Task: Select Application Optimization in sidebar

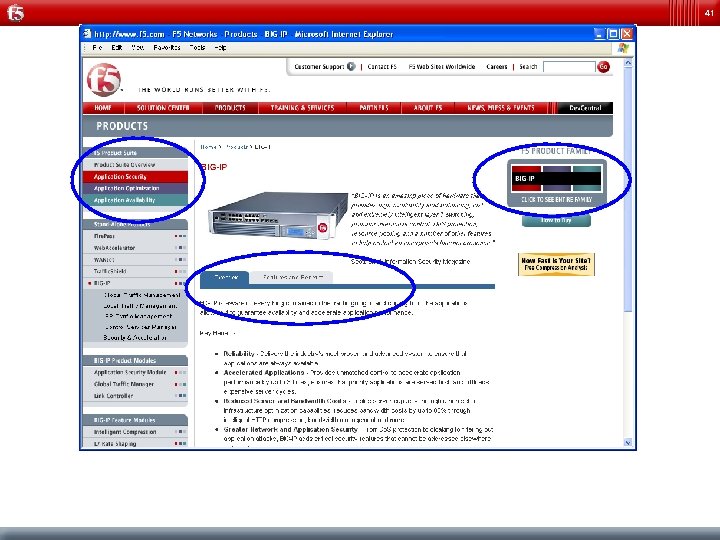Action: 135,188
